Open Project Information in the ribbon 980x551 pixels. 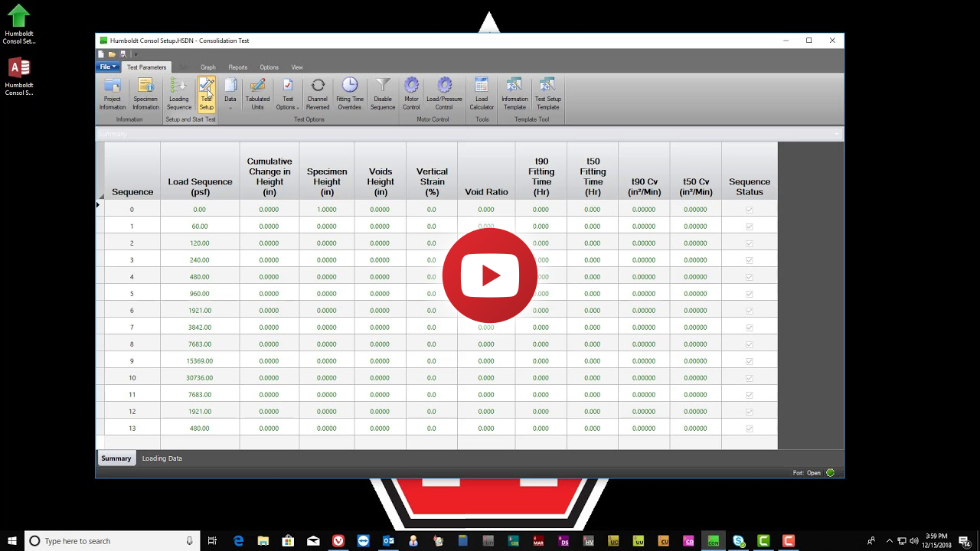point(112,93)
